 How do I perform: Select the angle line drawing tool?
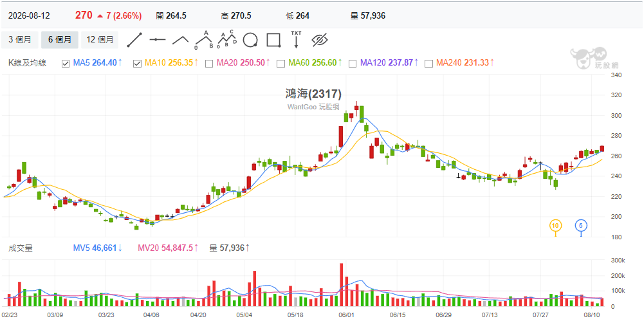[x=180, y=40]
